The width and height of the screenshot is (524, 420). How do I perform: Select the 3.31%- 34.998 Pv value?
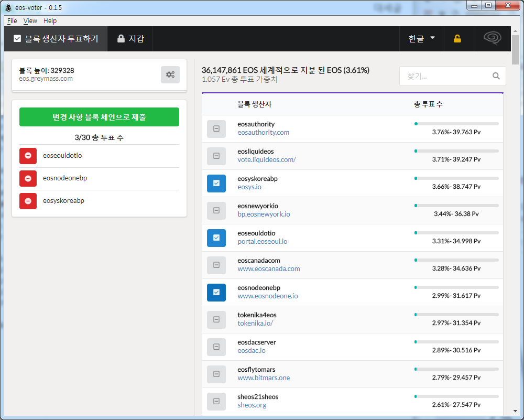pyautogui.click(x=456, y=241)
